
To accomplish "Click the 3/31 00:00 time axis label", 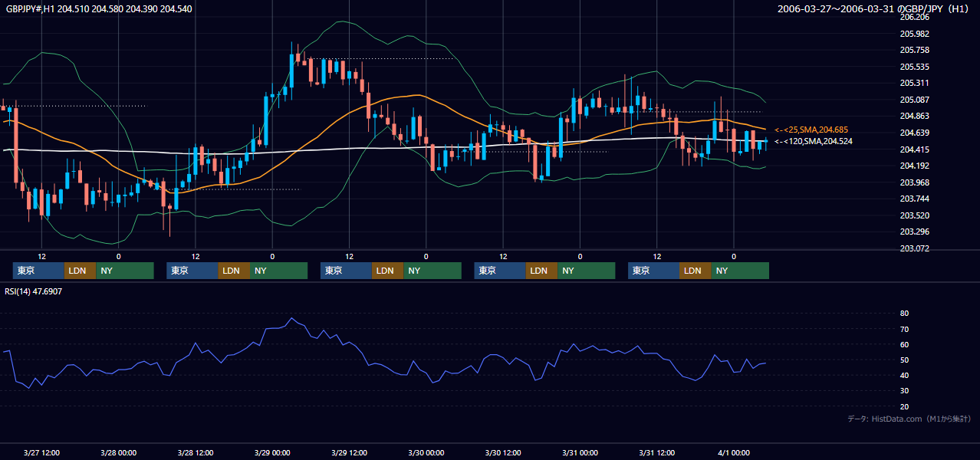I will [x=580, y=452].
